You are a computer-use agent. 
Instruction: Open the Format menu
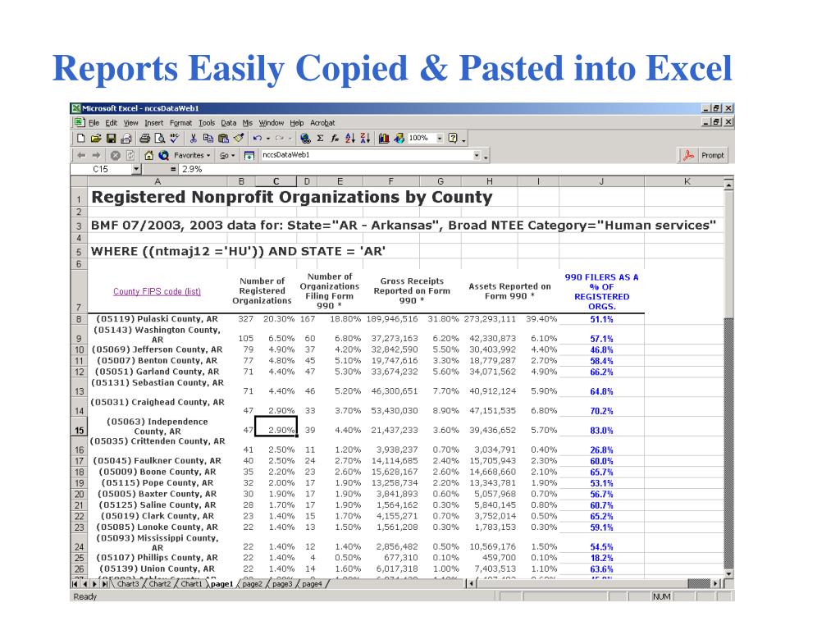[x=181, y=123]
